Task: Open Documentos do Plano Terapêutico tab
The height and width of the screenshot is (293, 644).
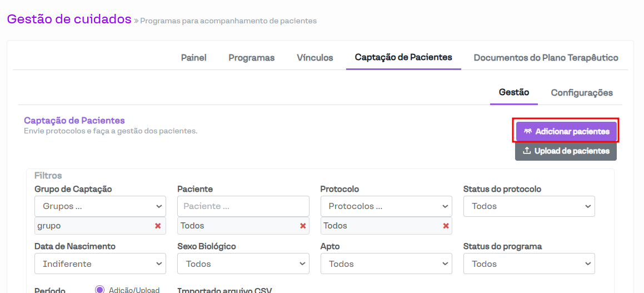Action: click(546, 58)
